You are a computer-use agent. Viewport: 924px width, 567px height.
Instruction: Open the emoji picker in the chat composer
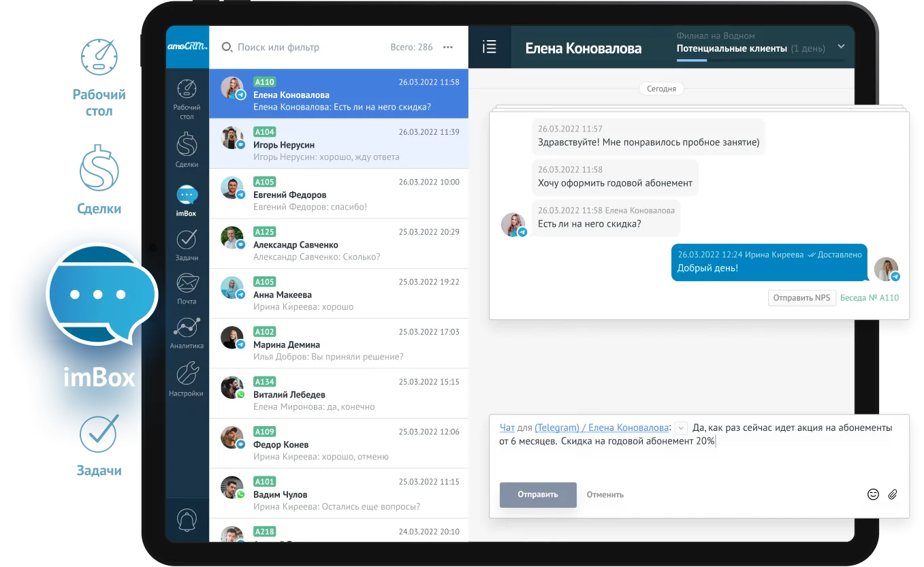874,494
